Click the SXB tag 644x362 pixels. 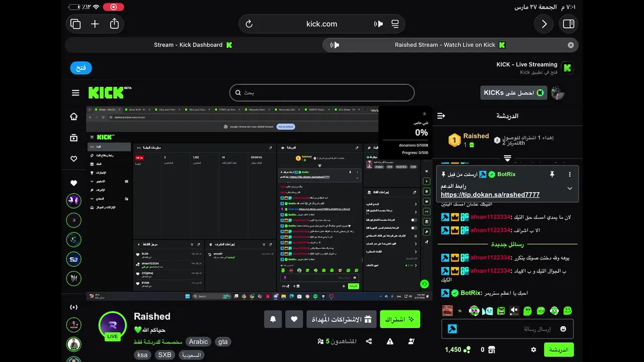(165, 355)
